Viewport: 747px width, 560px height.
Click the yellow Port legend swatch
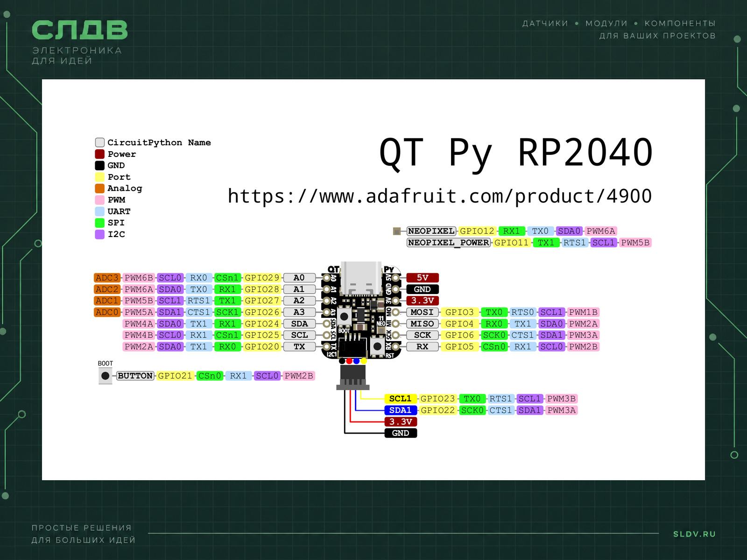point(99,177)
